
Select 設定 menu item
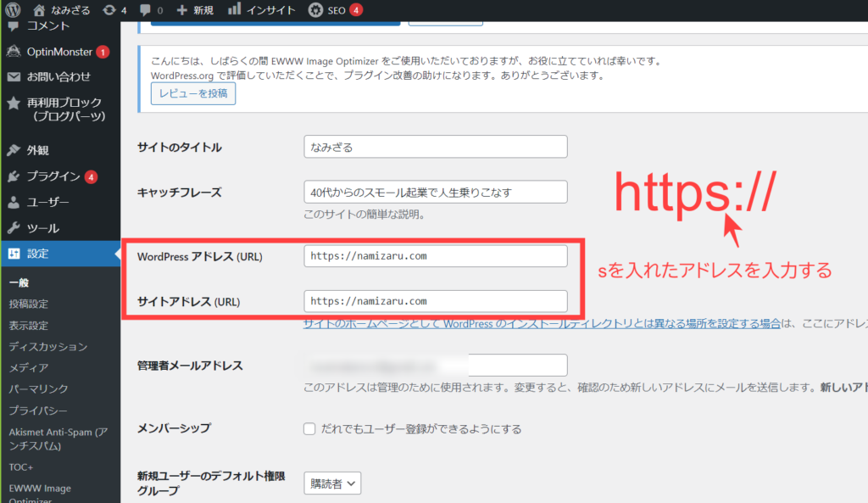(37, 254)
